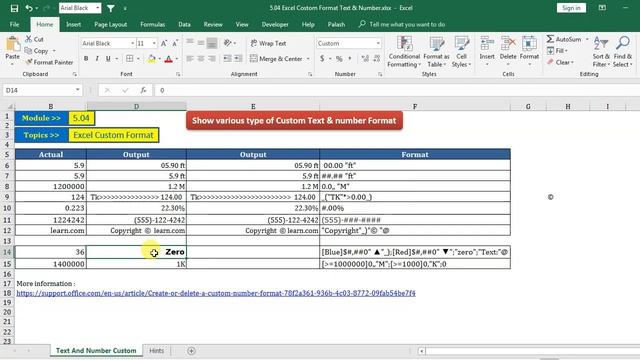Switch to the Page Layout tab
Viewport: 640px width, 360px height.
pos(111,24)
